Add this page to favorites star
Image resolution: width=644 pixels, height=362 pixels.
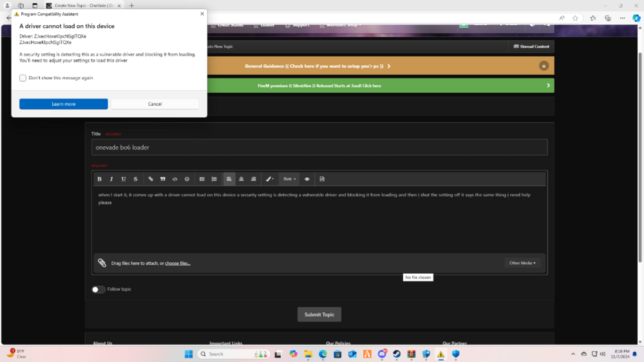[575, 18]
